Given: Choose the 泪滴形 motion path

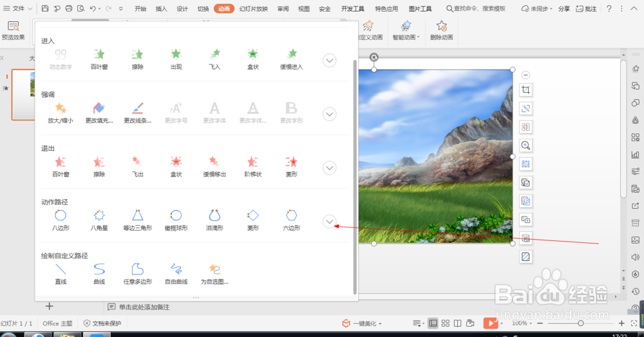Looking at the screenshot, I should coord(214,221).
